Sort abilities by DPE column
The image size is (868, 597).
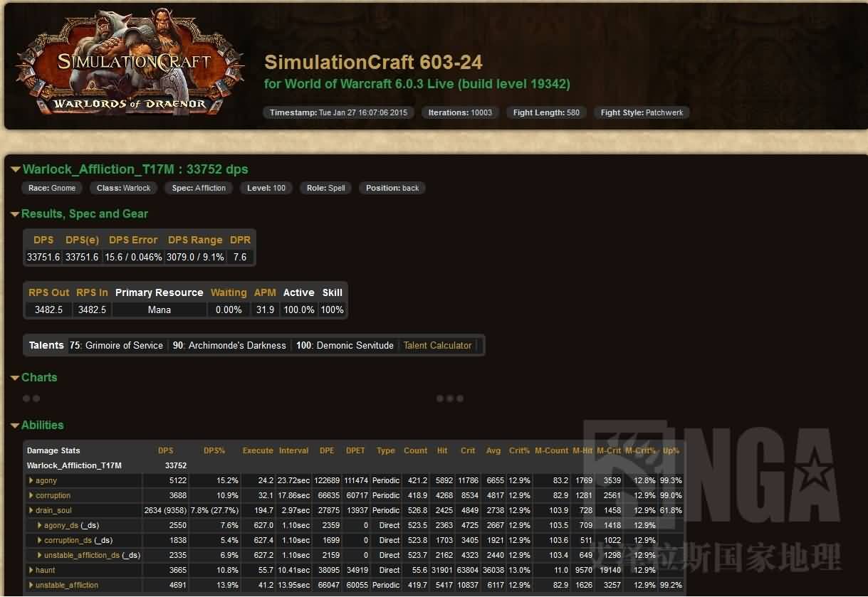(x=327, y=451)
